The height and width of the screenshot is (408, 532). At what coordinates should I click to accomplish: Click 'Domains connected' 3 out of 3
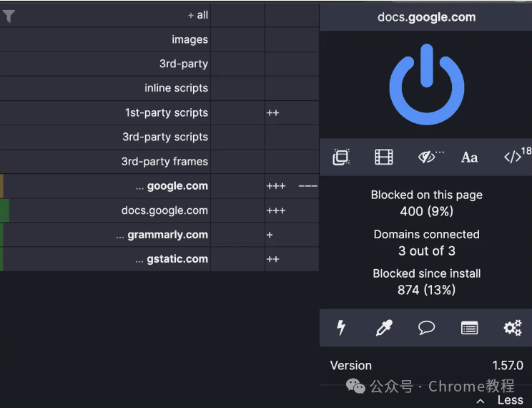(x=426, y=242)
